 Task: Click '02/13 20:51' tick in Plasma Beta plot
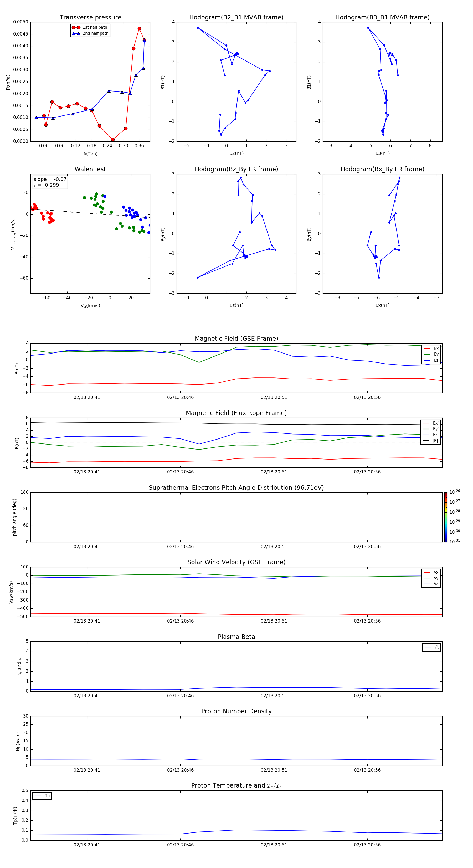[x=274, y=696]
